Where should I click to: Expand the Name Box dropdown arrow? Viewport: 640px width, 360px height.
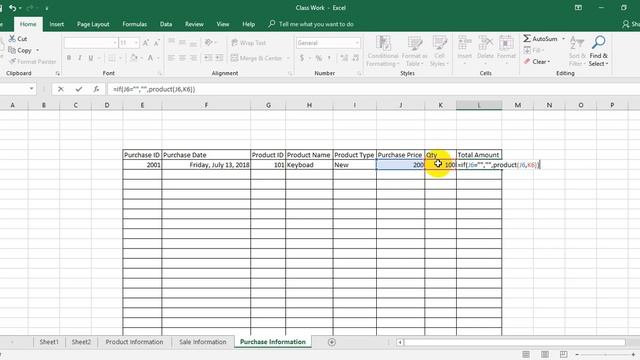(x=31, y=89)
